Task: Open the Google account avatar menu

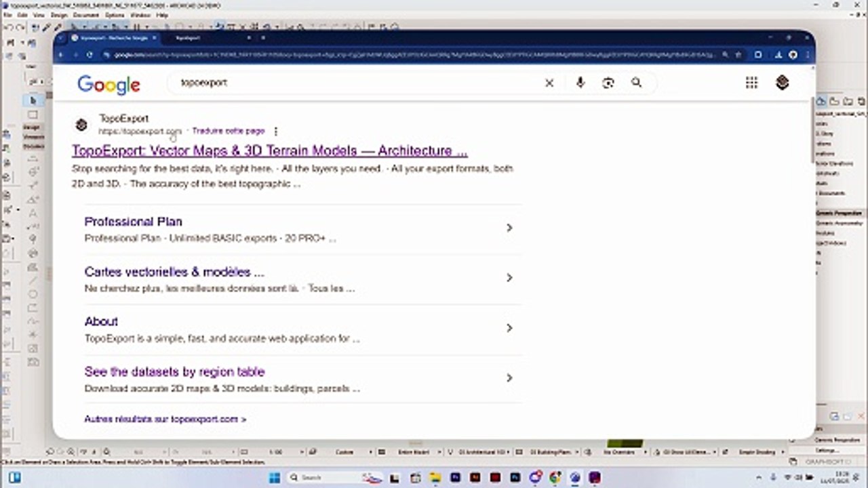Action: 783,83
